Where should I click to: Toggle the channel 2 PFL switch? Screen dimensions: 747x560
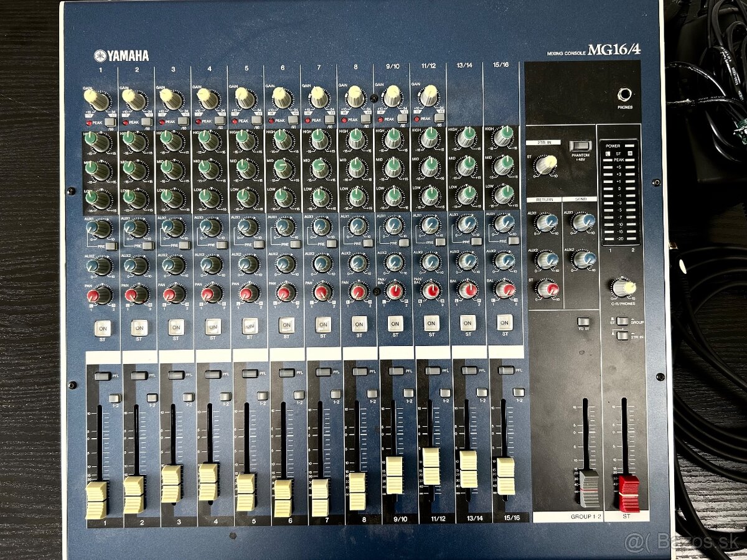click(139, 375)
